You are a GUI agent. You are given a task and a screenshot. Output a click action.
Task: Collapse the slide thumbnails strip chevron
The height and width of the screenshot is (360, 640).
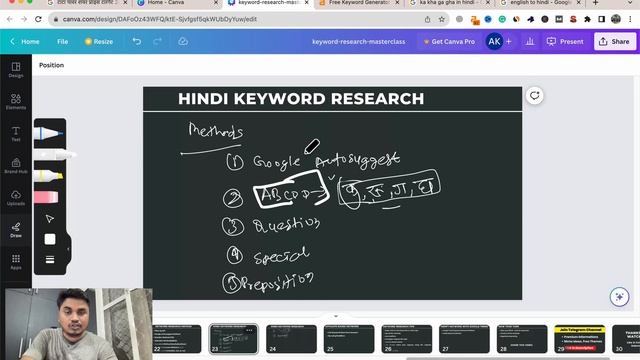336,316
